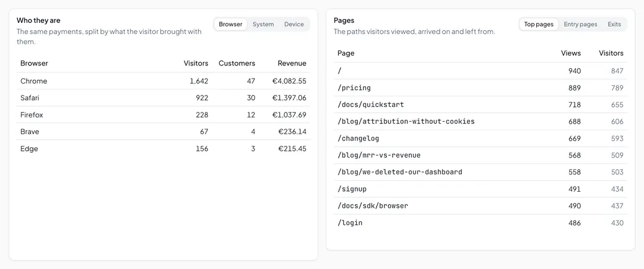
Task: Click the Safari browser row
Action: pos(163,98)
